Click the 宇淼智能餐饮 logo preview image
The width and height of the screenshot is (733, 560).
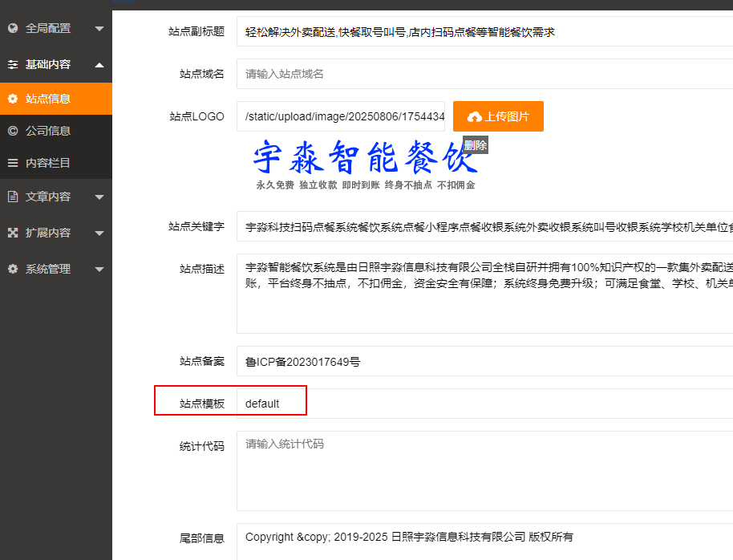click(365, 164)
